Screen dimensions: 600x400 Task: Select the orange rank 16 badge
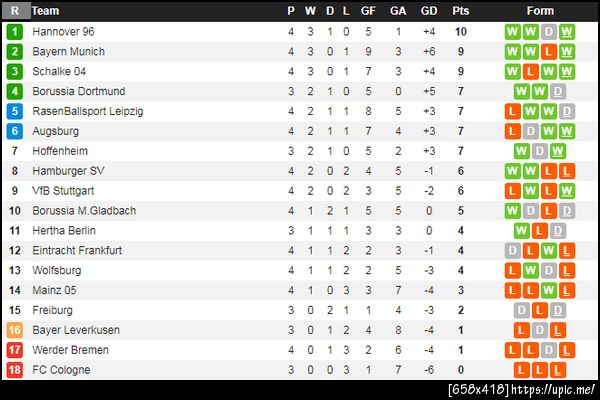pos(15,330)
